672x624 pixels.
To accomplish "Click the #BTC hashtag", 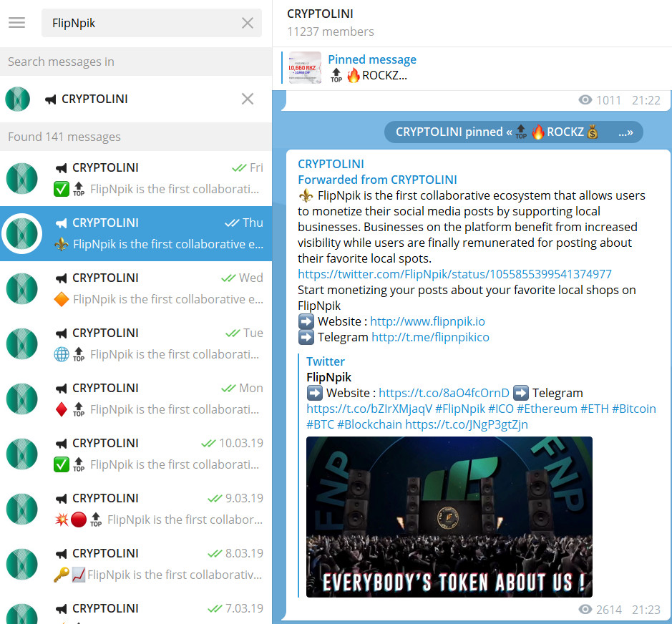I will [320, 425].
